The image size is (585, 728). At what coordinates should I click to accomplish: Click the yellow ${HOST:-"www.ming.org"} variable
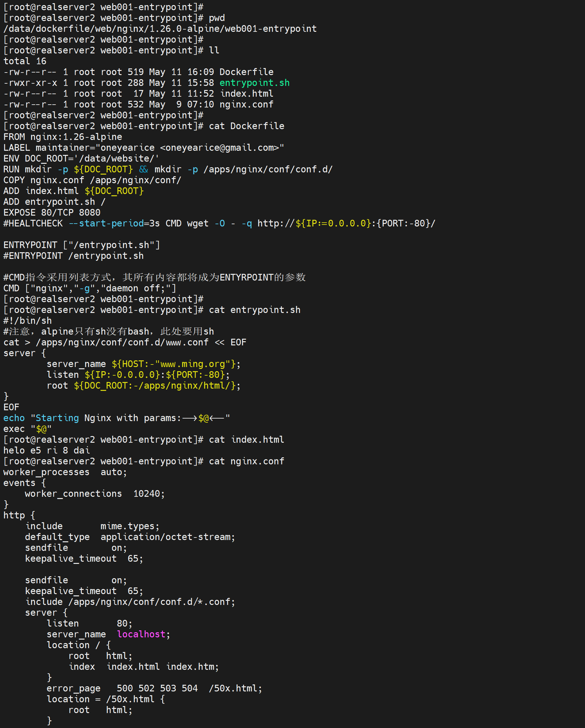point(176,364)
